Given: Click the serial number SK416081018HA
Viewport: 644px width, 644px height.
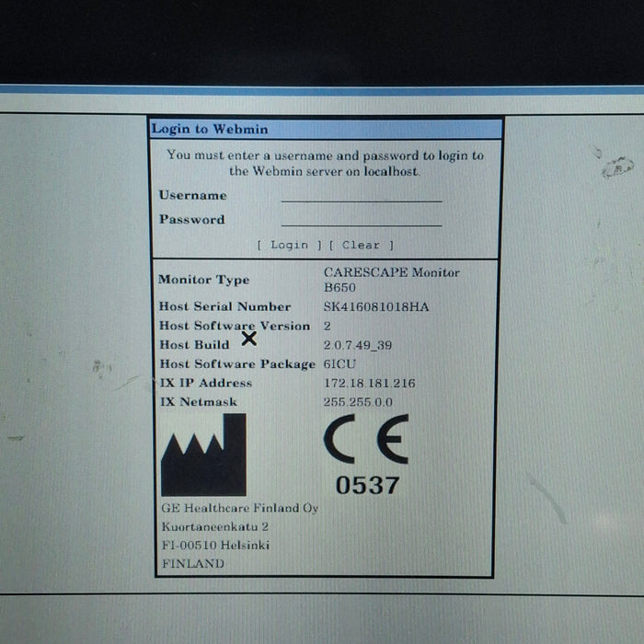Looking at the screenshot, I should (x=375, y=306).
